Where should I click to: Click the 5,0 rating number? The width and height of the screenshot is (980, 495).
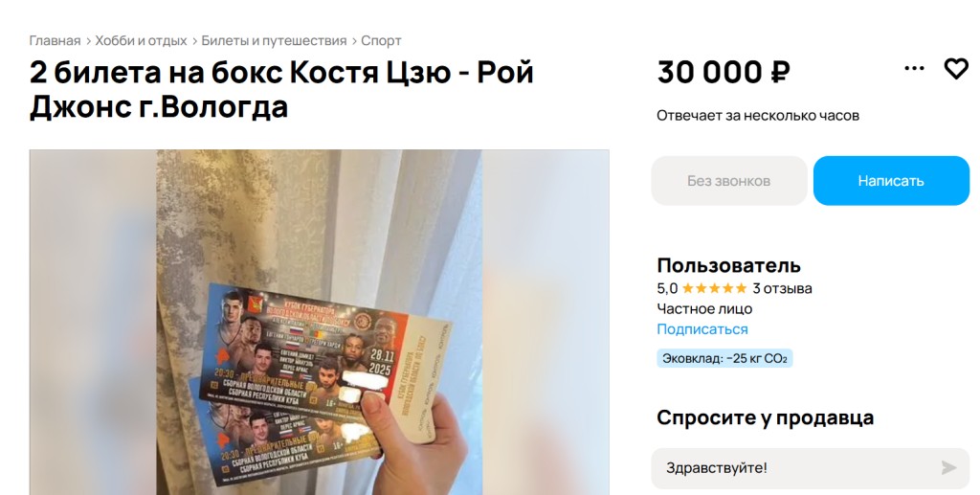(x=667, y=288)
